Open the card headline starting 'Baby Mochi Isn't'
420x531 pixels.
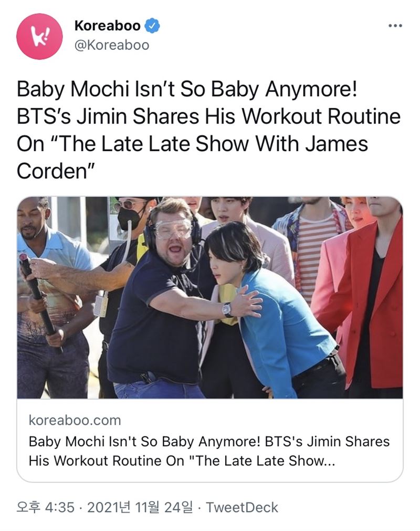coord(209,451)
